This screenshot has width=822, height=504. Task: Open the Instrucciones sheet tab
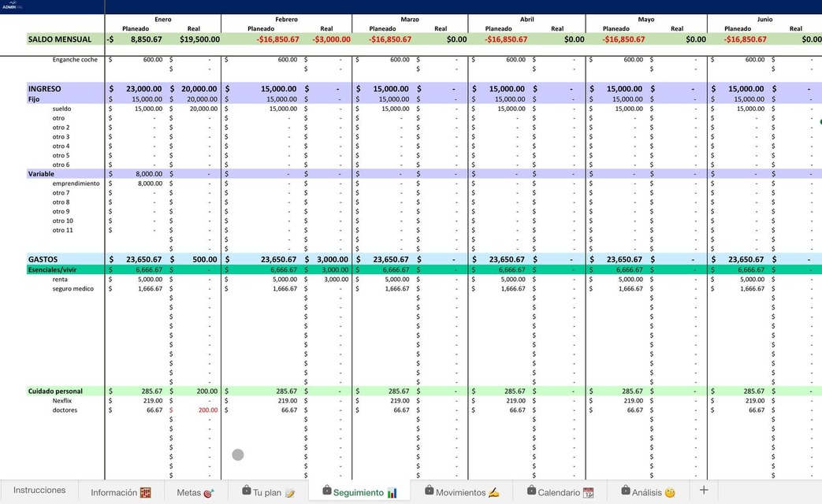click(x=39, y=491)
